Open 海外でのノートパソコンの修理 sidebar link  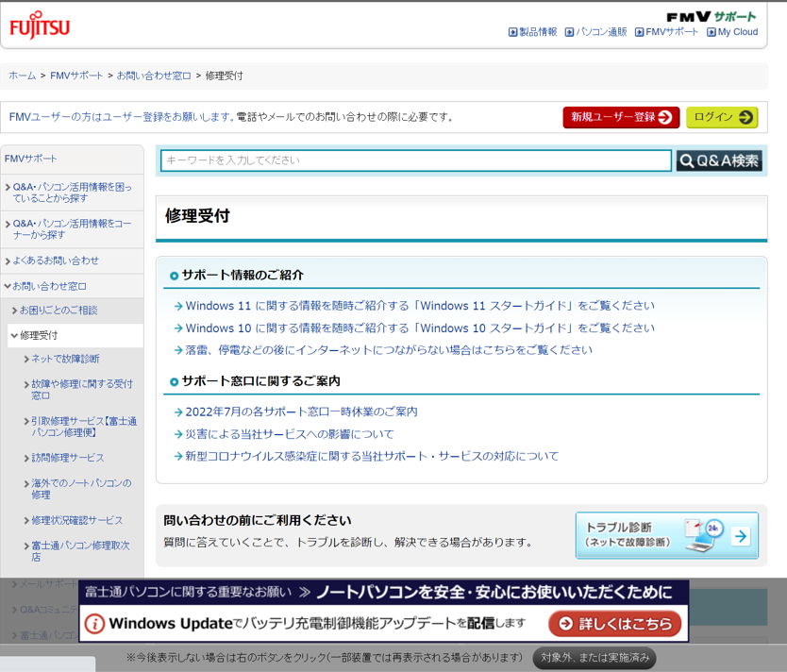pyautogui.click(x=81, y=489)
